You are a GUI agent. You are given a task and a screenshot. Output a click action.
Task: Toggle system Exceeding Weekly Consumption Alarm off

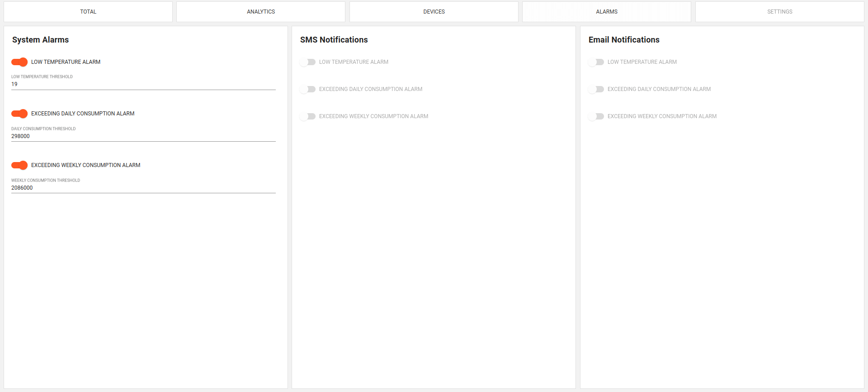(x=19, y=165)
